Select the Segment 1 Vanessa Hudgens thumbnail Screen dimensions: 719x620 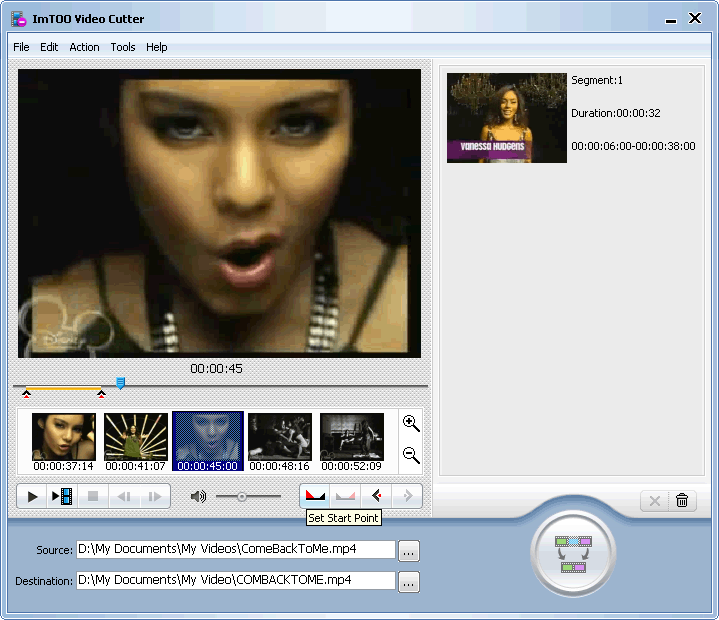(x=506, y=117)
